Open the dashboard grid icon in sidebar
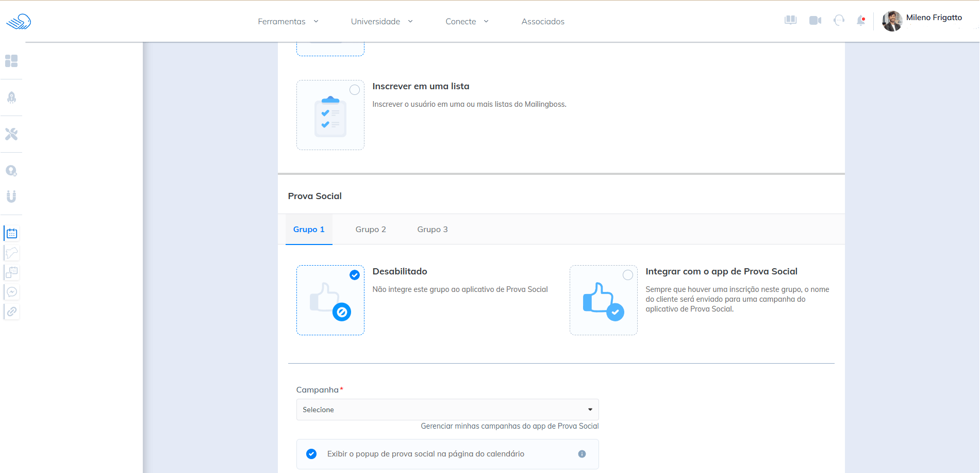This screenshot has height=473, width=980. [11, 61]
